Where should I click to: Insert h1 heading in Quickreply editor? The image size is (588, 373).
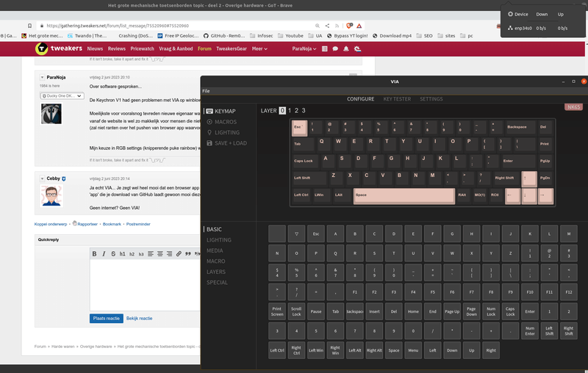123,254
